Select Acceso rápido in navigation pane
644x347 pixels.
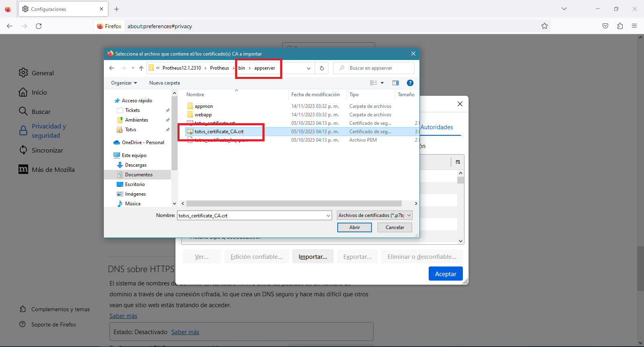click(x=137, y=101)
